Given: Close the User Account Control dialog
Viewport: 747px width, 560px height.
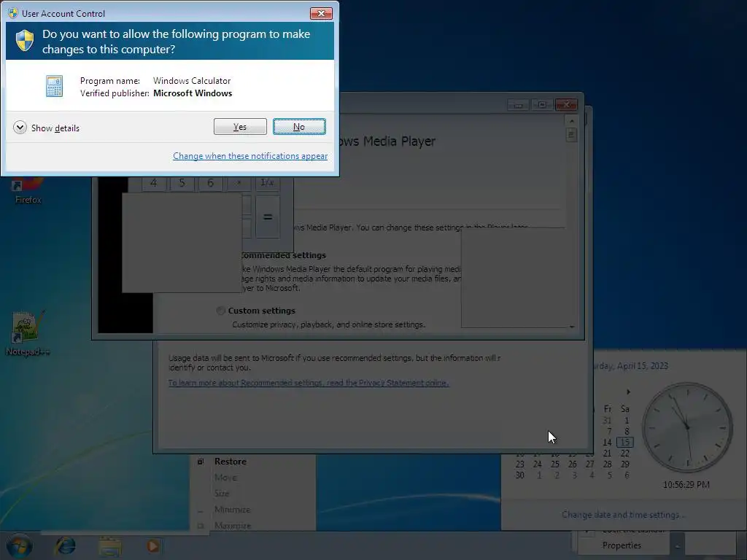Looking at the screenshot, I should coord(321,13).
